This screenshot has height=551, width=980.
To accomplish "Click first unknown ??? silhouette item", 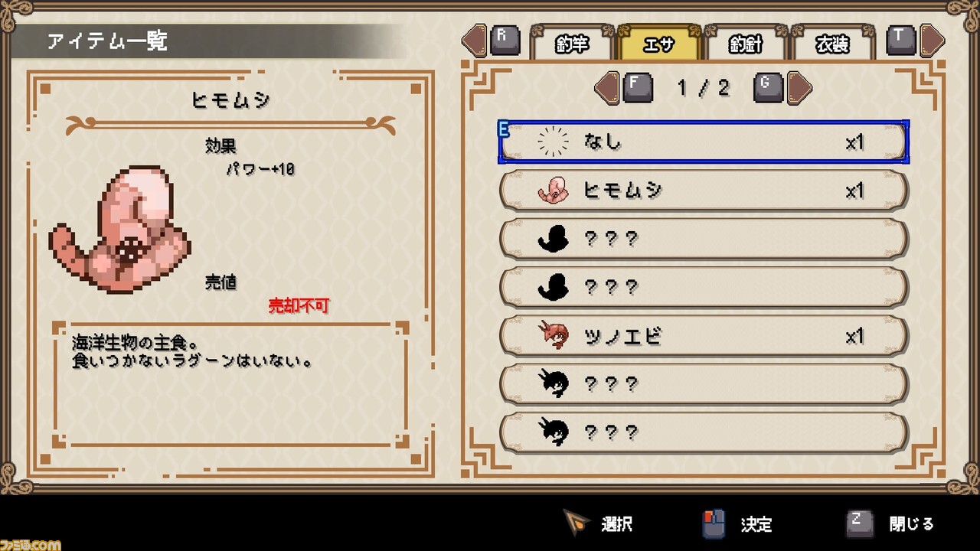I will 704,239.
